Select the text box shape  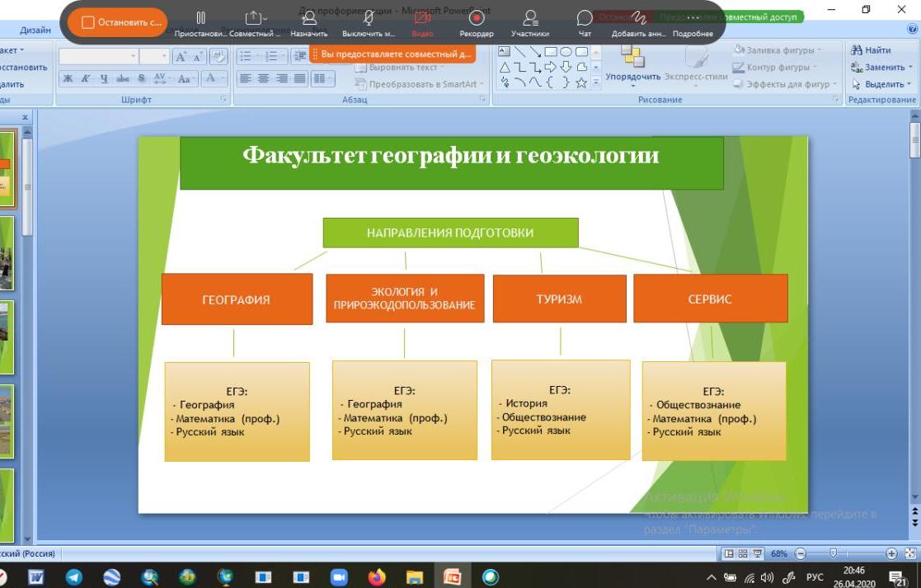[x=505, y=52]
